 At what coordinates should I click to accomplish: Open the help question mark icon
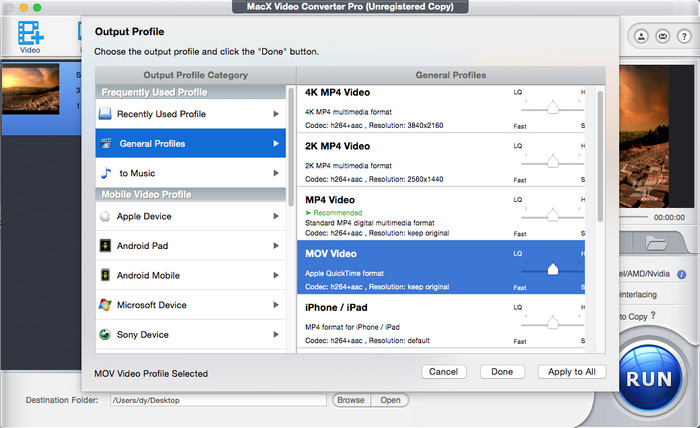click(684, 36)
